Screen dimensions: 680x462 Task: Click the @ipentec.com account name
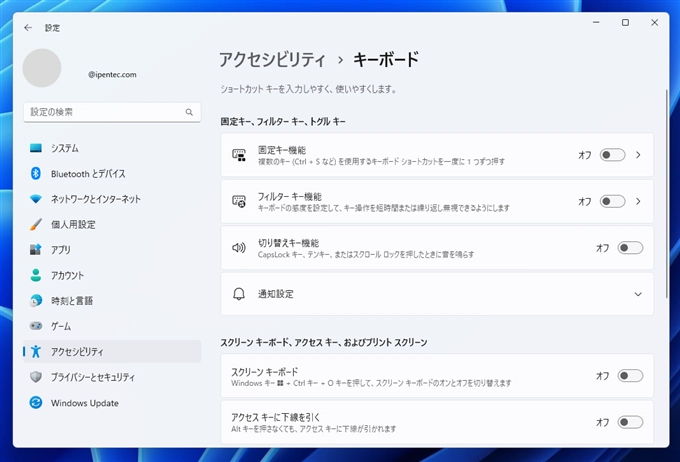[x=112, y=75]
